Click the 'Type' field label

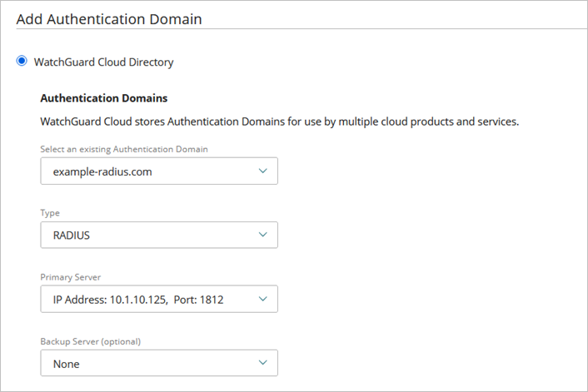point(50,213)
